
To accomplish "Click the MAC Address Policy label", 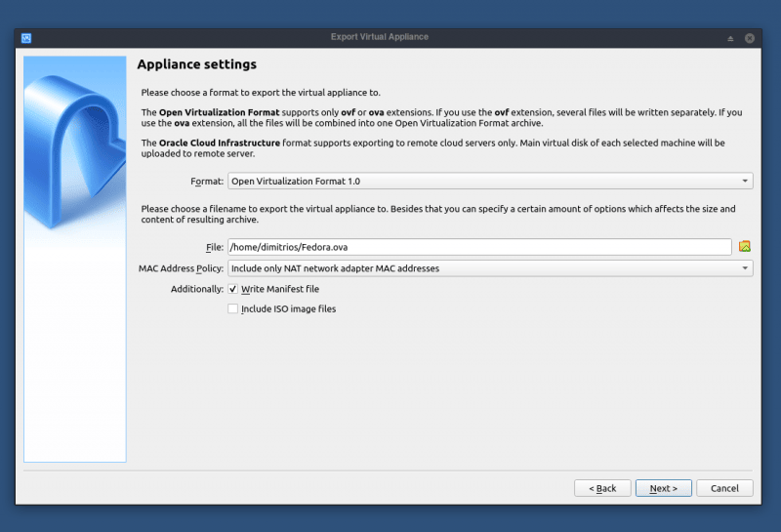I will click(x=181, y=268).
